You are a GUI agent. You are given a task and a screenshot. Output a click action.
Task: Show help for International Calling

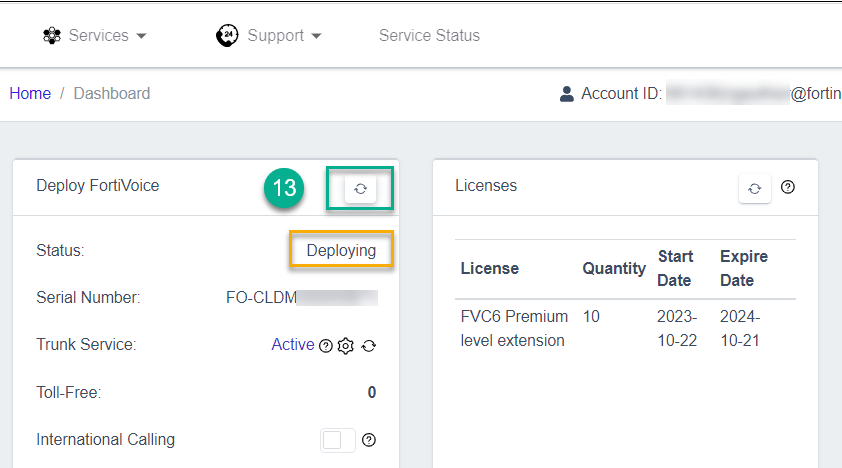[x=369, y=440]
